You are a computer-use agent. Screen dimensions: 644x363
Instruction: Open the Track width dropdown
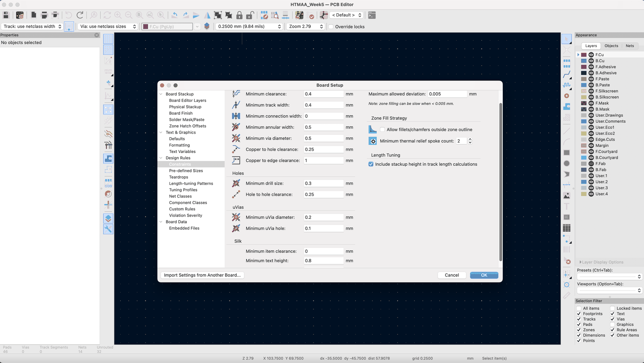32,27
